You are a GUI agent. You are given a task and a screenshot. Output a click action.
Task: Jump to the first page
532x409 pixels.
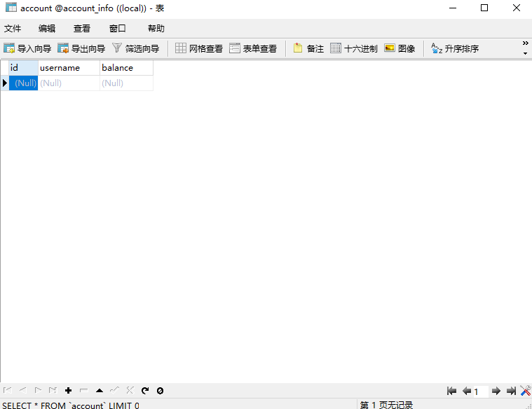pyautogui.click(x=451, y=391)
